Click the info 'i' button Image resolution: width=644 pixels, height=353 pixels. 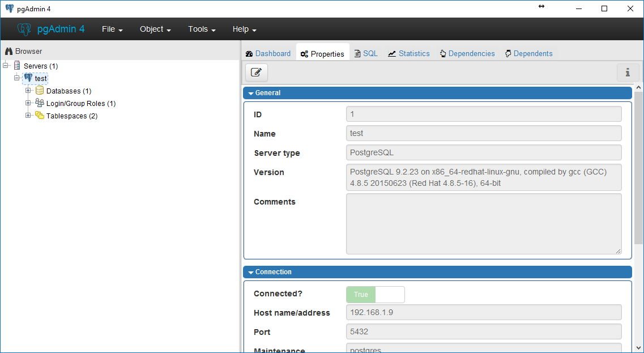[628, 73]
